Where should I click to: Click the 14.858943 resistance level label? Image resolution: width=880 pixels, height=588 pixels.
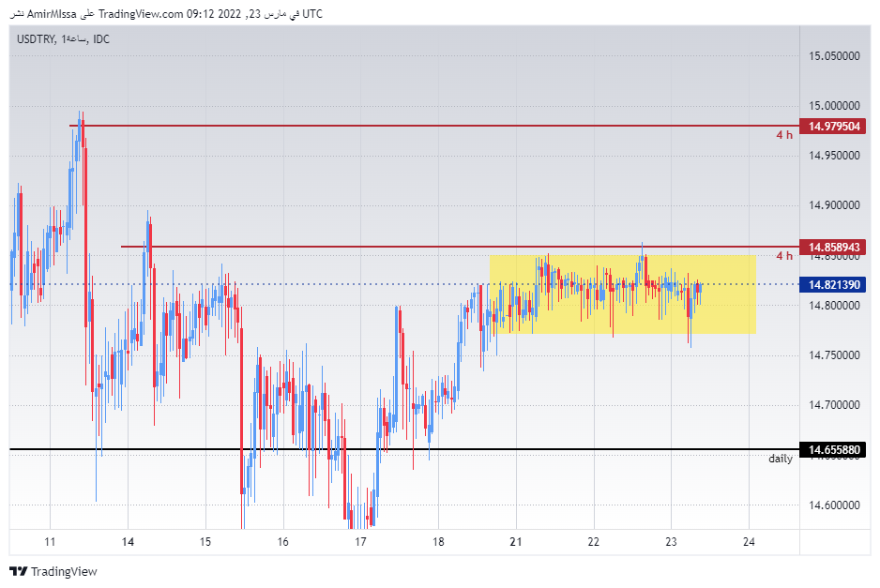pyautogui.click(x=833, y=248)
